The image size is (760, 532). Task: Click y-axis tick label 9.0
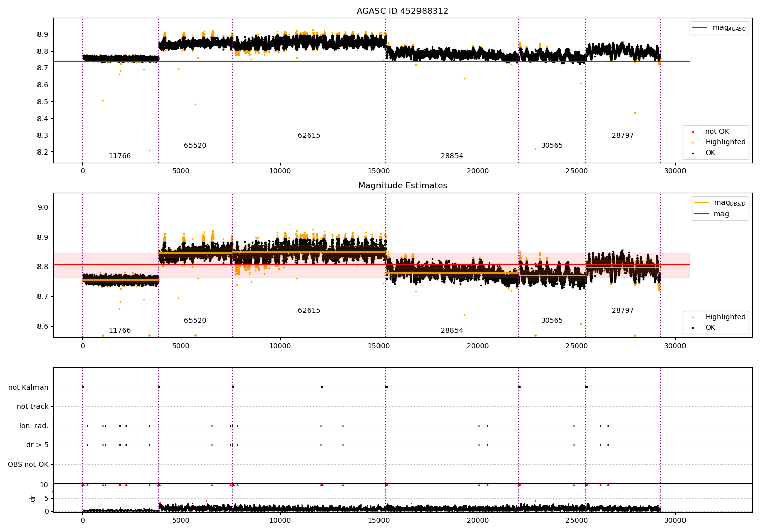click(x=42, y=207)
